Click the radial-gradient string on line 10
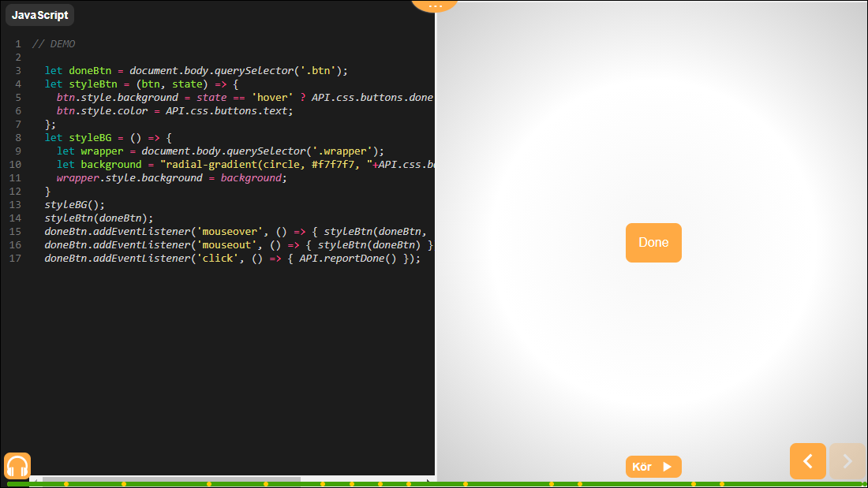The image size is (868, 488). click(266, 164)
